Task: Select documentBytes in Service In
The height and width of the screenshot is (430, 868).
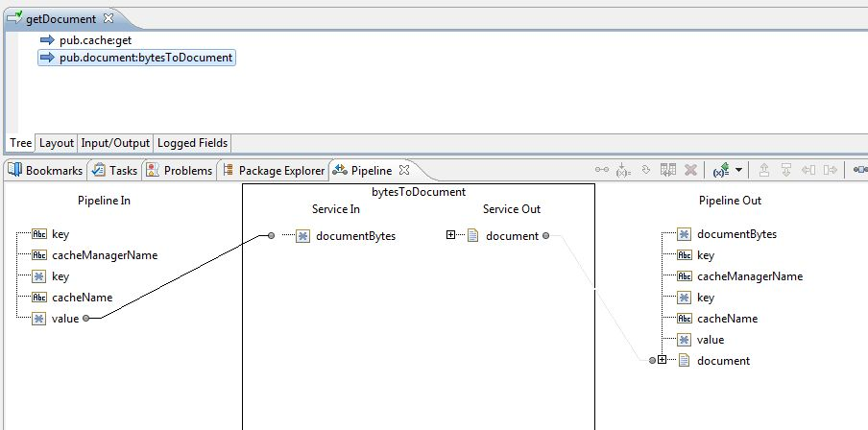Action: (x=355, y=236)
